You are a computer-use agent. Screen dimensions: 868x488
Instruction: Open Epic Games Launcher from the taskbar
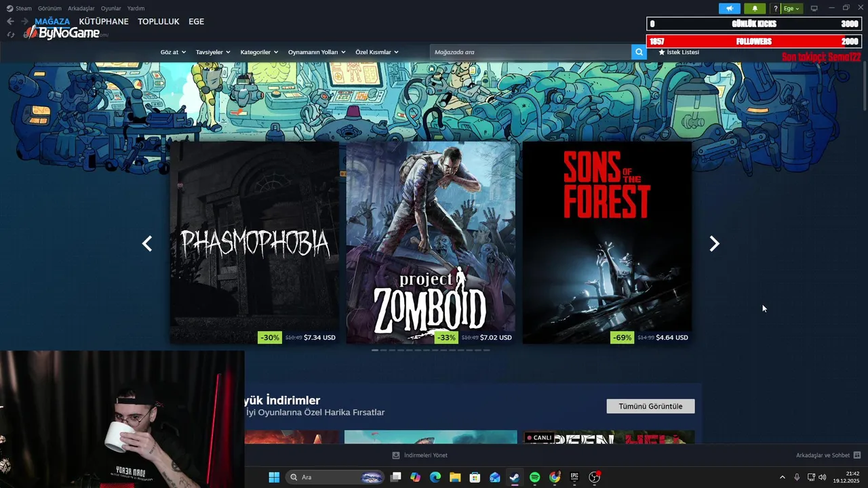tap(574, 477)
